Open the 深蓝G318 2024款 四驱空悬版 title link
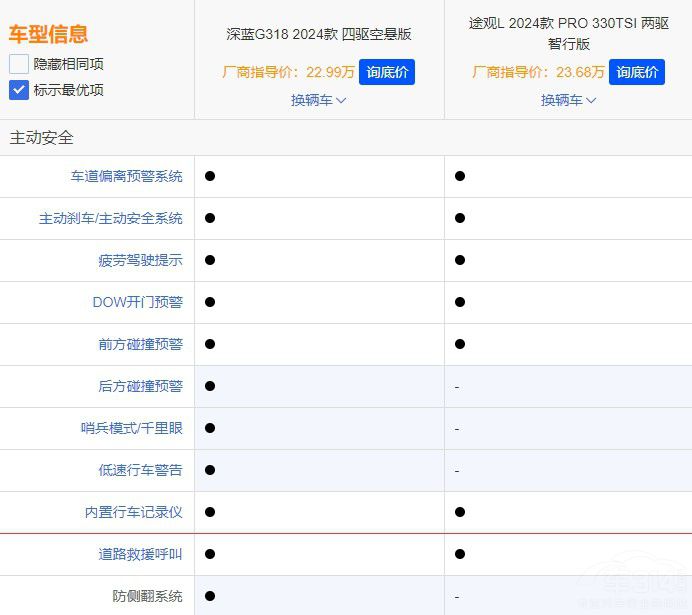The height and width of the screenshot is (615, 692). [x=318, y=34]
